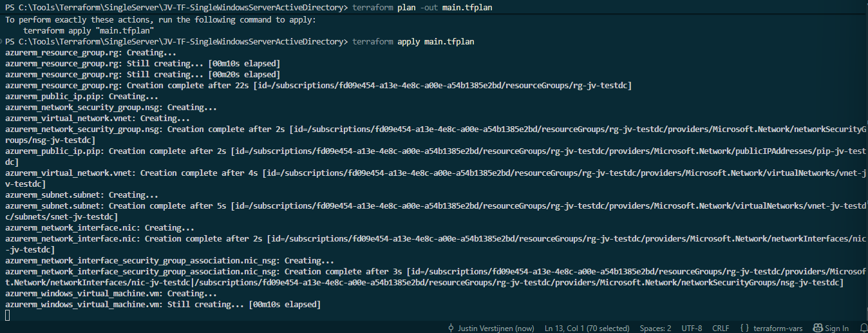
Task: Select the UTF-8 encoding indicator
Action: pyautogui.click(x=692, y=328)
